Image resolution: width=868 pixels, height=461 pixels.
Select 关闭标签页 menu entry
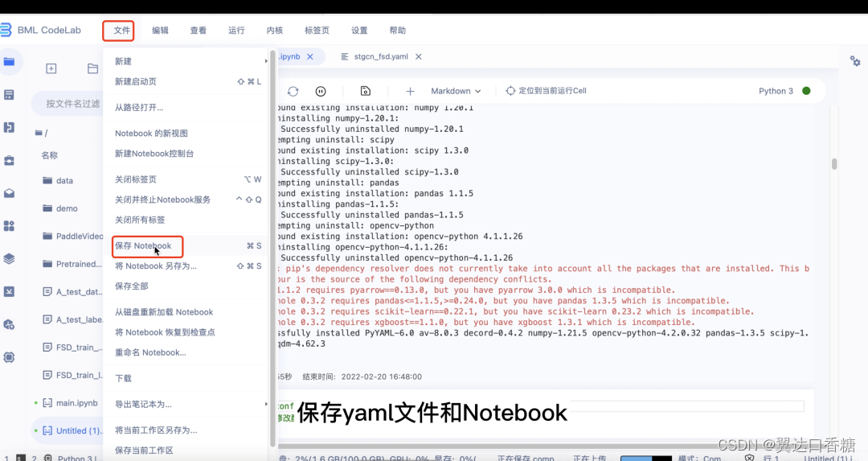pos(186,179)
